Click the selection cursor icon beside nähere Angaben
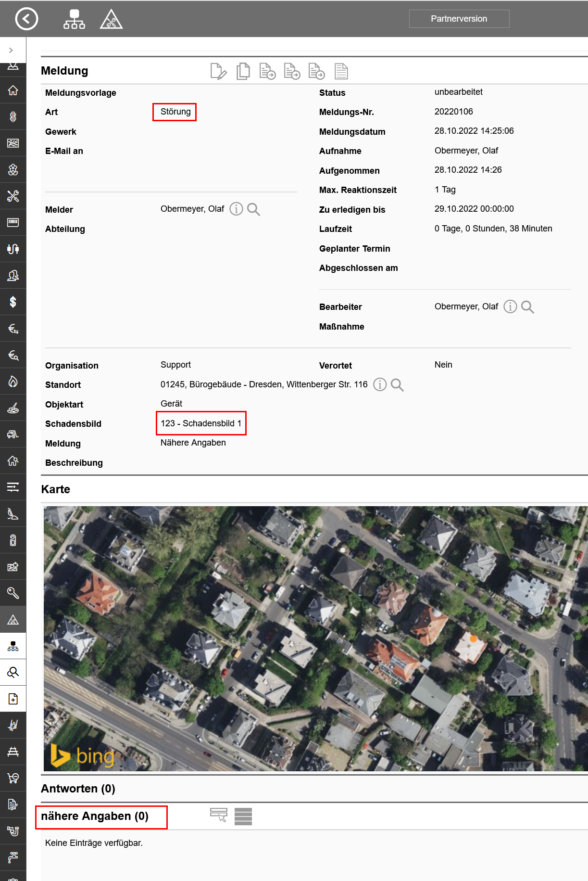Screen dimensions: 588x881 219,815
